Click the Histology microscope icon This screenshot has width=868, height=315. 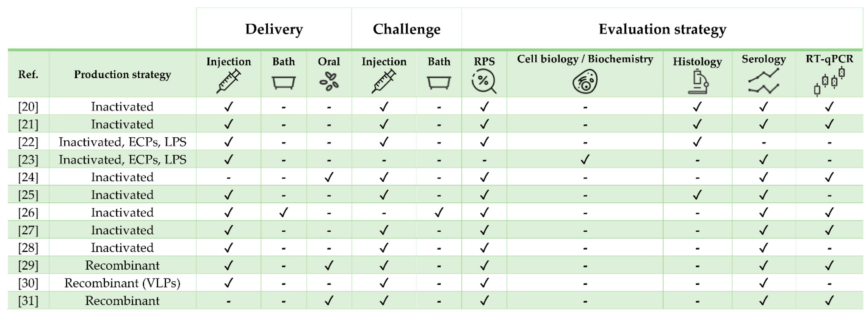point(697,81)
